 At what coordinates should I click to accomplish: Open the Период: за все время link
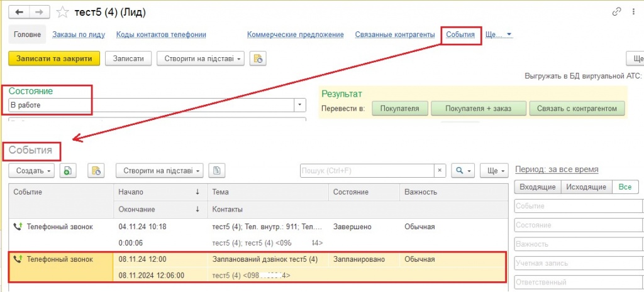click(x=556, y=170)
